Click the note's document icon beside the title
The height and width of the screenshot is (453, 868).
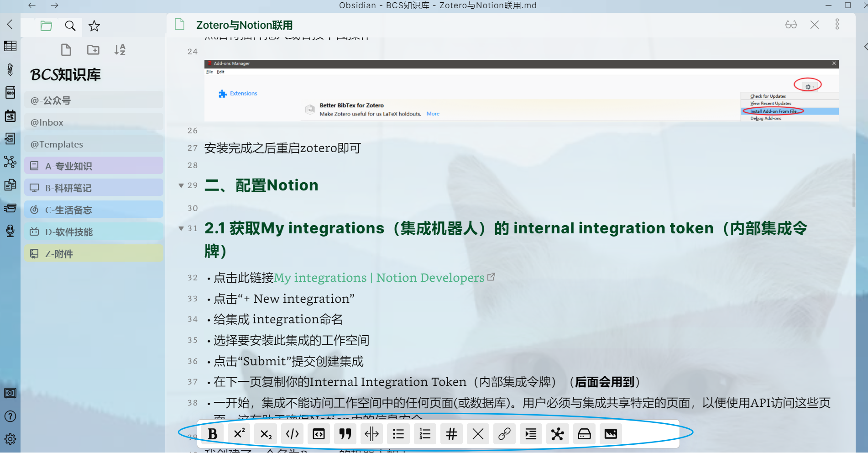(x=180, y=25)
